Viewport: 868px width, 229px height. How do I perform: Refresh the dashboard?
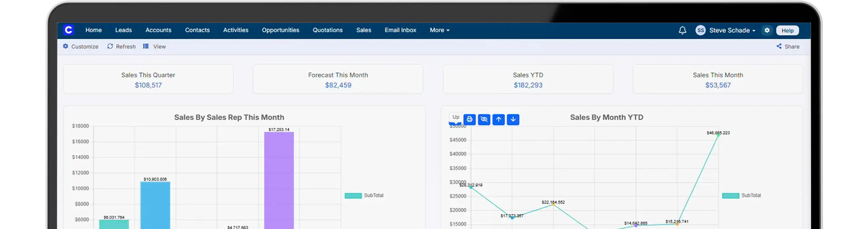[x=122, y=46]
